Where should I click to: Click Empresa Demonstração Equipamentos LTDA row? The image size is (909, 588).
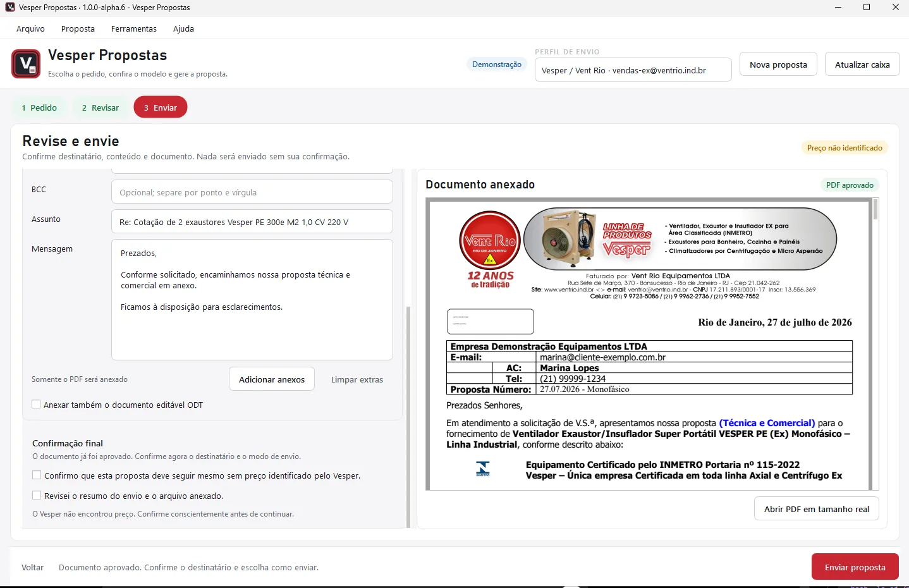[x=649, y=346]
